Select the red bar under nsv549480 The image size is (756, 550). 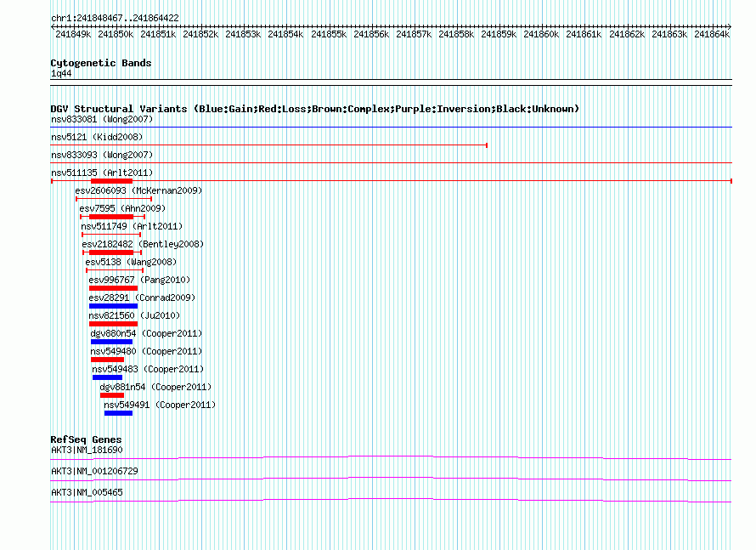tap(108, 360)
